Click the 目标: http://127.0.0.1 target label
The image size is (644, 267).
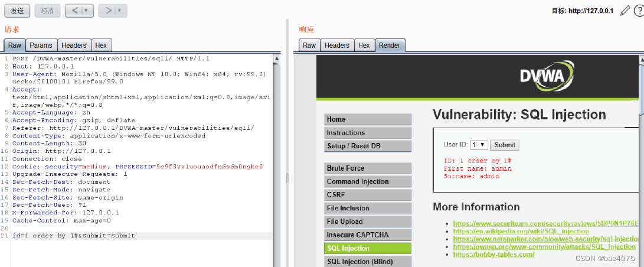pyautogui.click(x=583, y=11)
